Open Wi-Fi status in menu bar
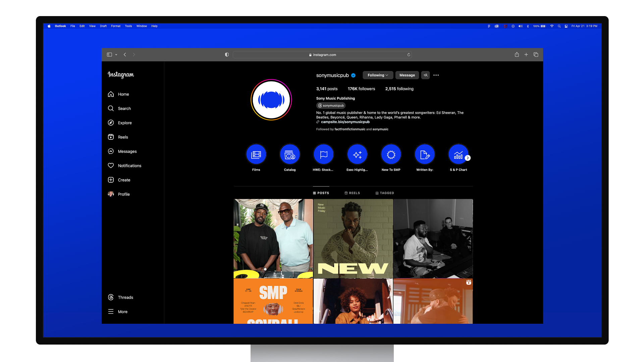This screenshot has width=644, height=362. click(x=552, y=26)
